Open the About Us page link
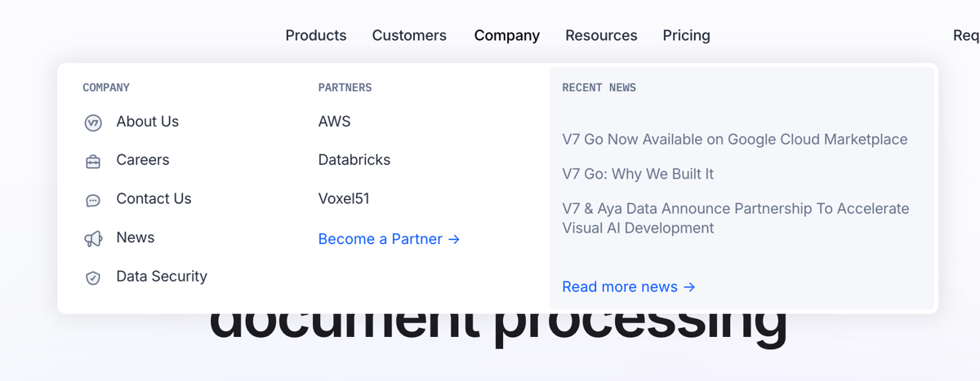980x381 pixels. [147, 122]
